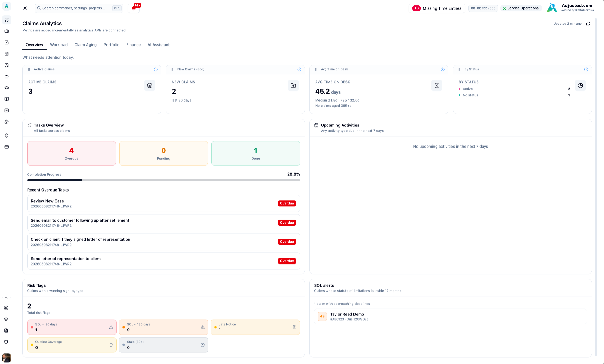The image size is (604, 364).
Task: Click the Late Notice risk flag
Action: [255, 327]
